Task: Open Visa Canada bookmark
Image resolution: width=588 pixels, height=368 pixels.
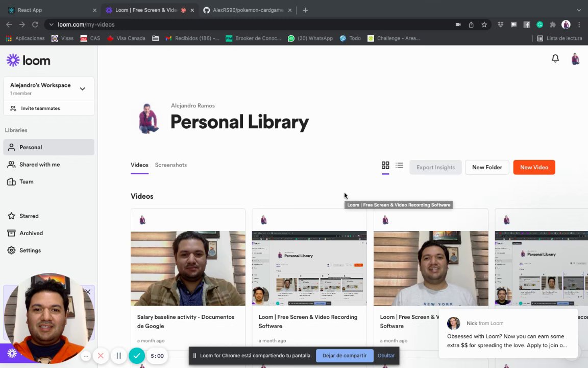Action: [x=126, y=38]
